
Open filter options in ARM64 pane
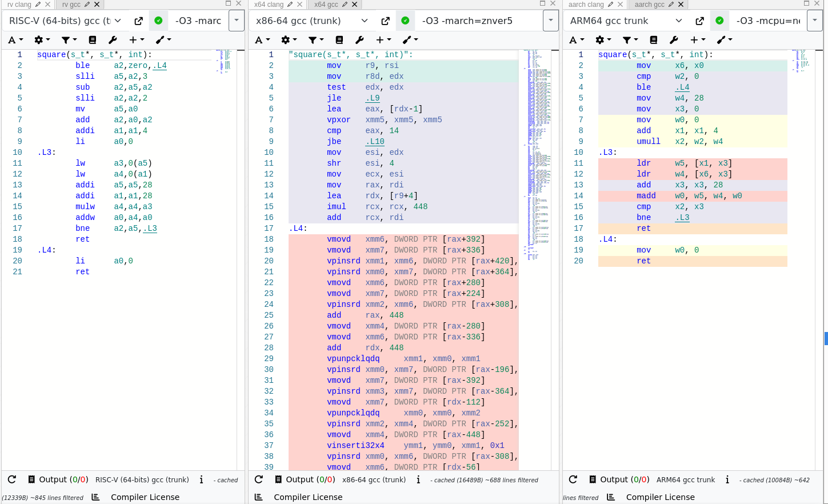(630, 40)
